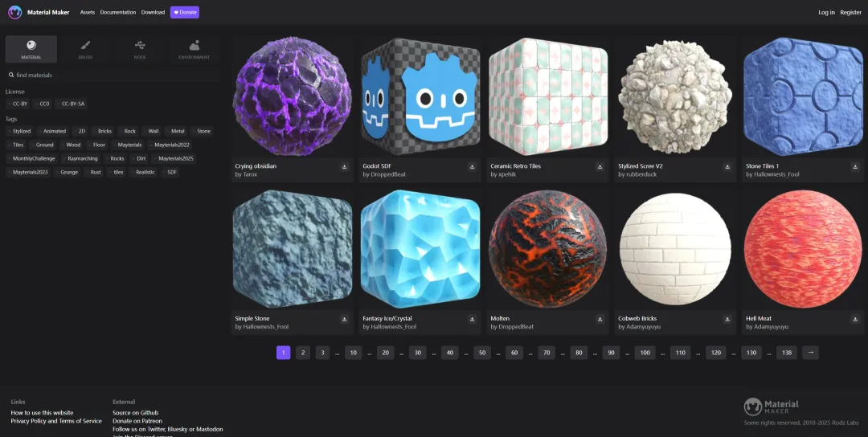Click Register
The height and width of the screenshot is (437, 868).
(850, 12)
